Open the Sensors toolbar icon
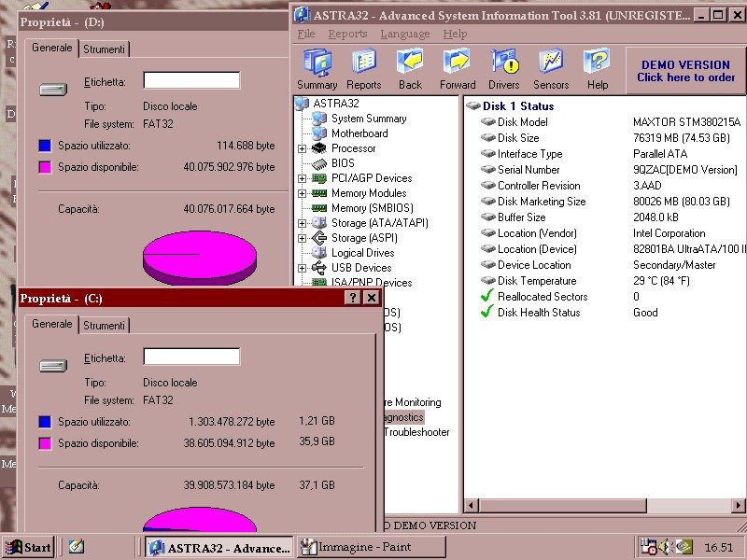 (x=551, y=69)
